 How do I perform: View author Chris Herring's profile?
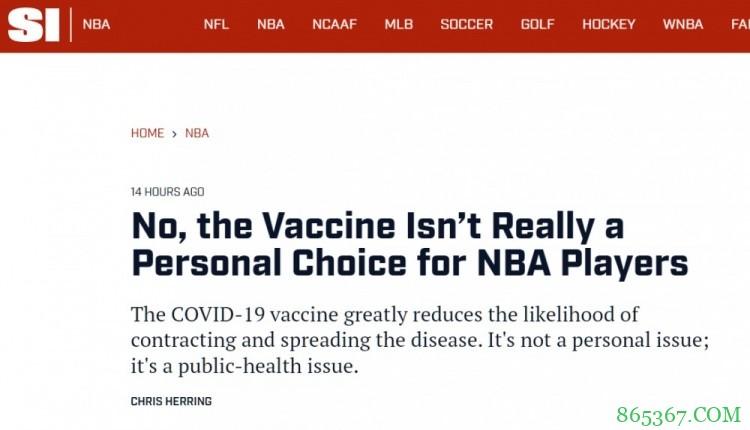point(171,401)
